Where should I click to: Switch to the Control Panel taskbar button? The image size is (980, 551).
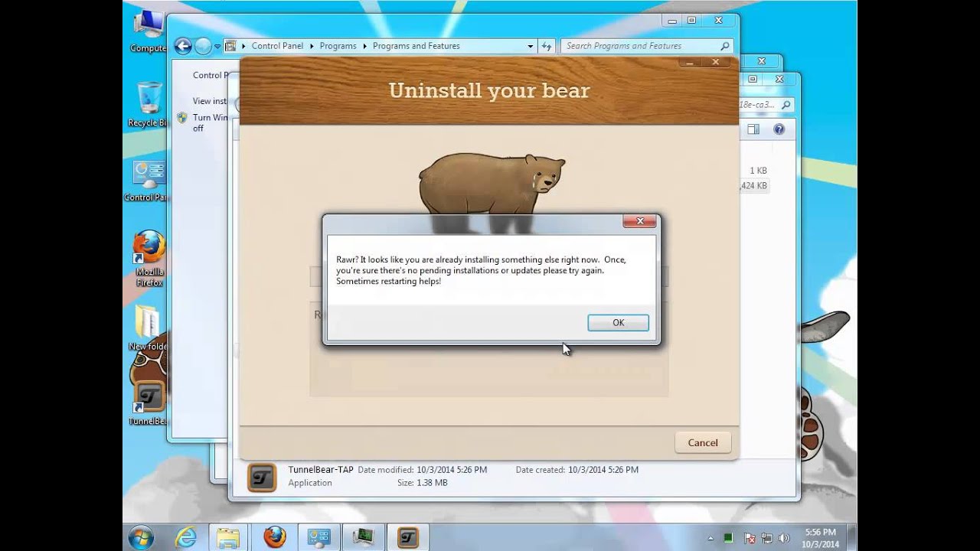point(318,537)
